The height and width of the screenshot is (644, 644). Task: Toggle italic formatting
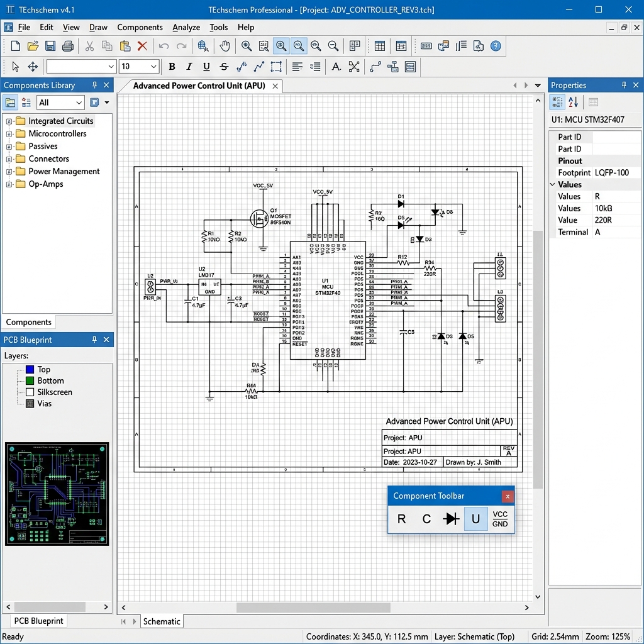(x=189, y=67)
